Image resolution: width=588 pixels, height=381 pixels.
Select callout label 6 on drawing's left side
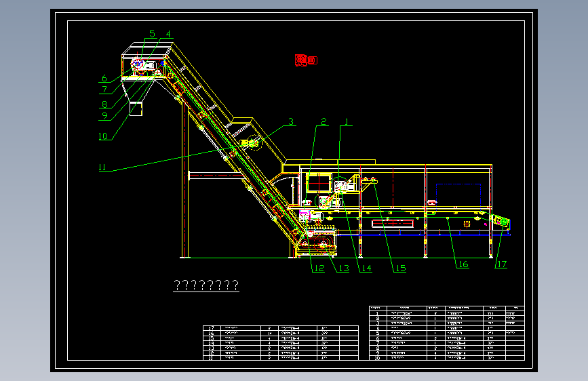104,78
